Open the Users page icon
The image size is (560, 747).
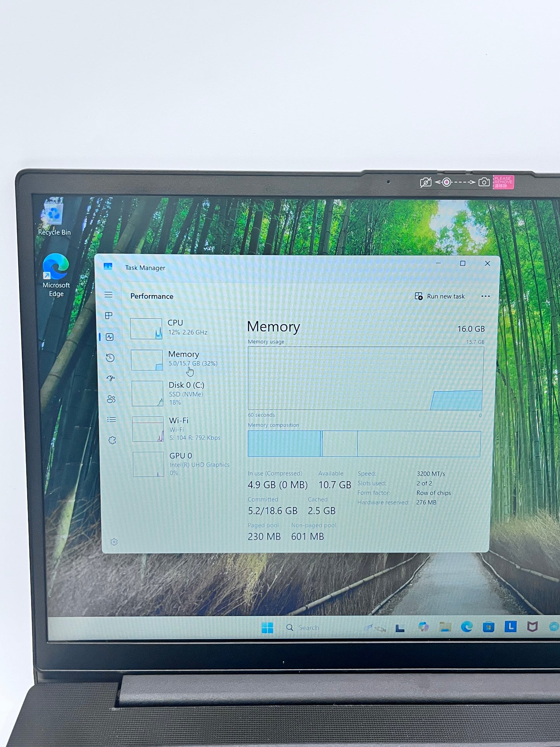(x=111, y=399)
